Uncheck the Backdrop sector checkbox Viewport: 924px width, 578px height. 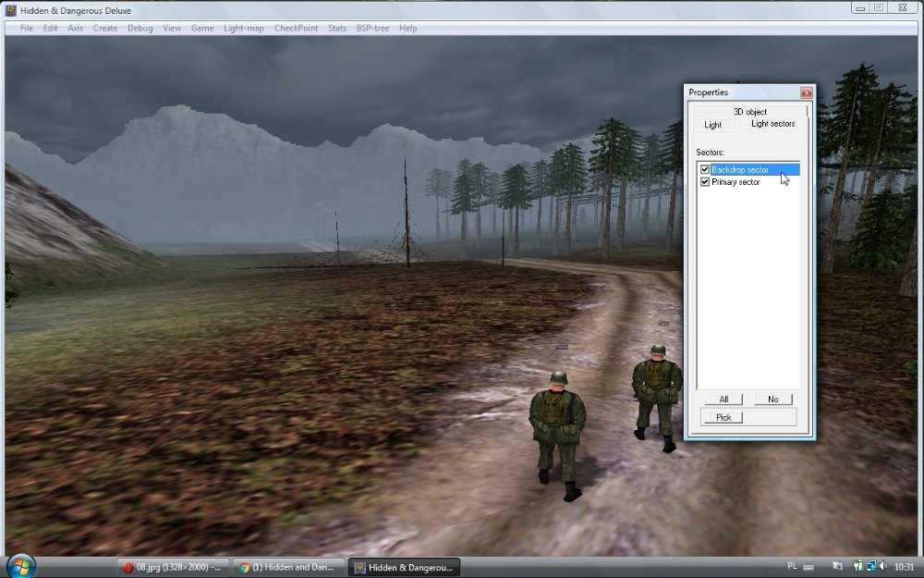[705, 170]
